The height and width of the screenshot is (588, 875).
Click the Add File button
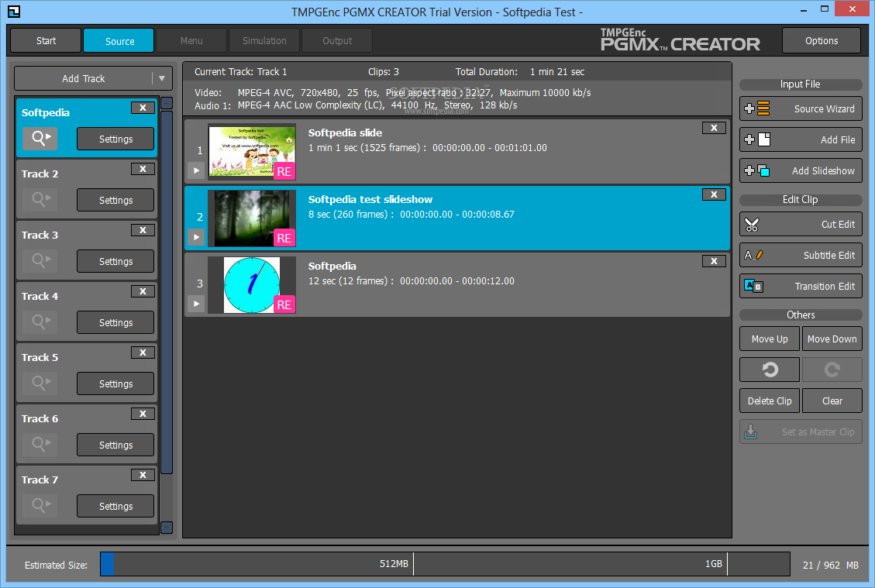(x=801, y=139)
